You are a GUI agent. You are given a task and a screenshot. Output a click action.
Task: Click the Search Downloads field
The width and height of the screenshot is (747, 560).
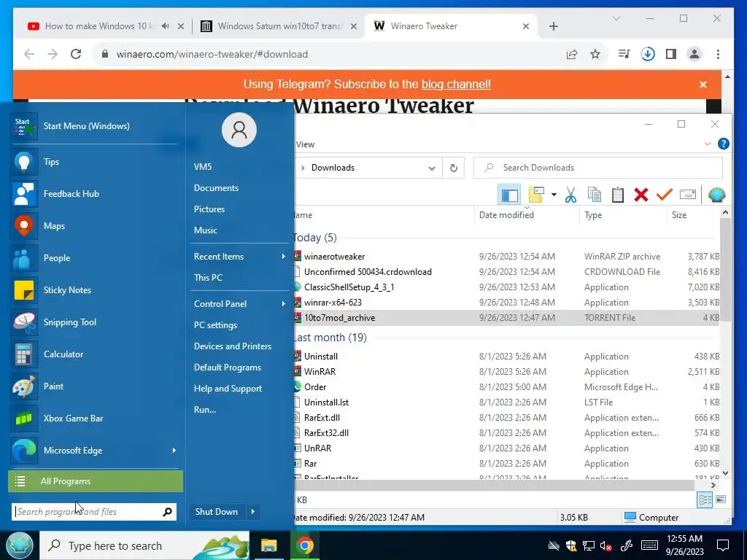pyautogui.click(x=598, y=168)
